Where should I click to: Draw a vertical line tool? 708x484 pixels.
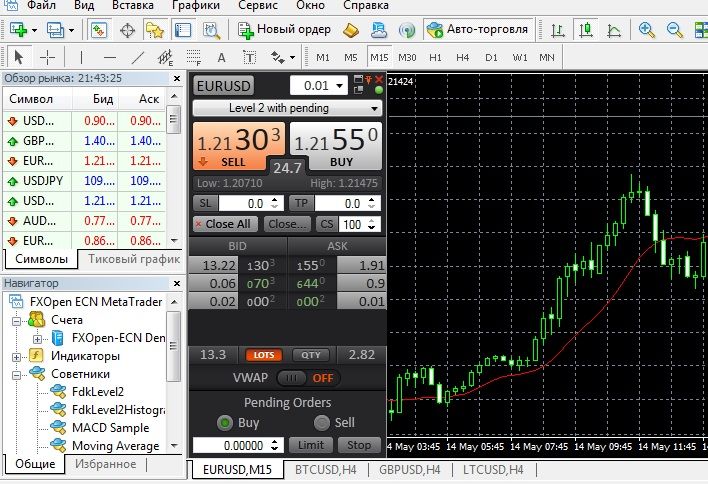(x=81, y=57)
